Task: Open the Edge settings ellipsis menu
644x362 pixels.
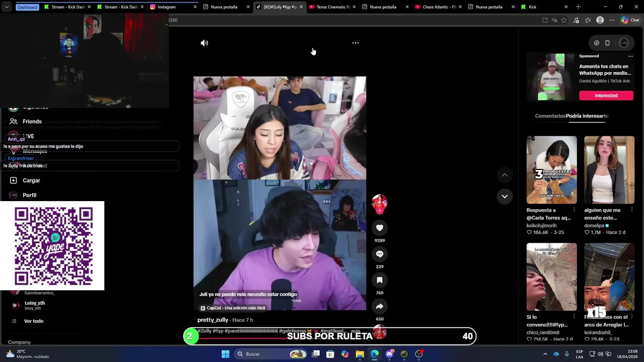Action: tap(612, 20)
